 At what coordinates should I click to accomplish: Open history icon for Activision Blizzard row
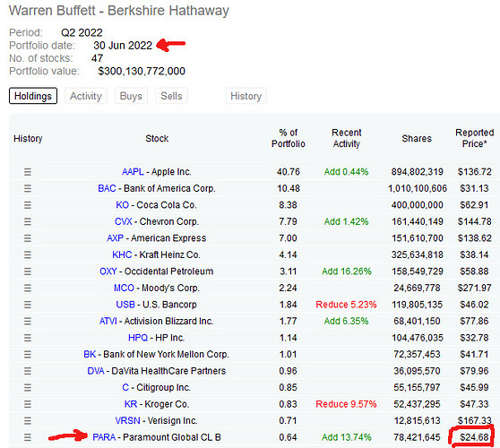[28, 321]
